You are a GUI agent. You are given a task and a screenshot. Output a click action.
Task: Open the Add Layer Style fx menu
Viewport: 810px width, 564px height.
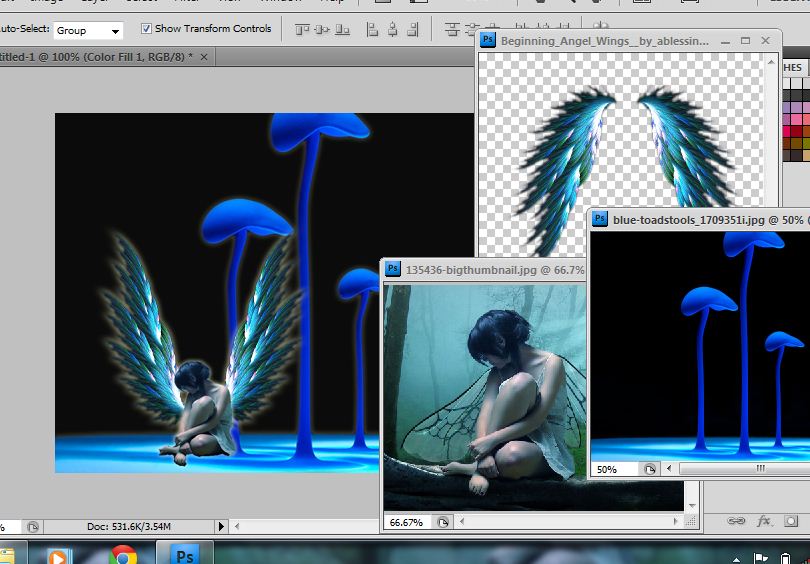(x=764, y=521)
